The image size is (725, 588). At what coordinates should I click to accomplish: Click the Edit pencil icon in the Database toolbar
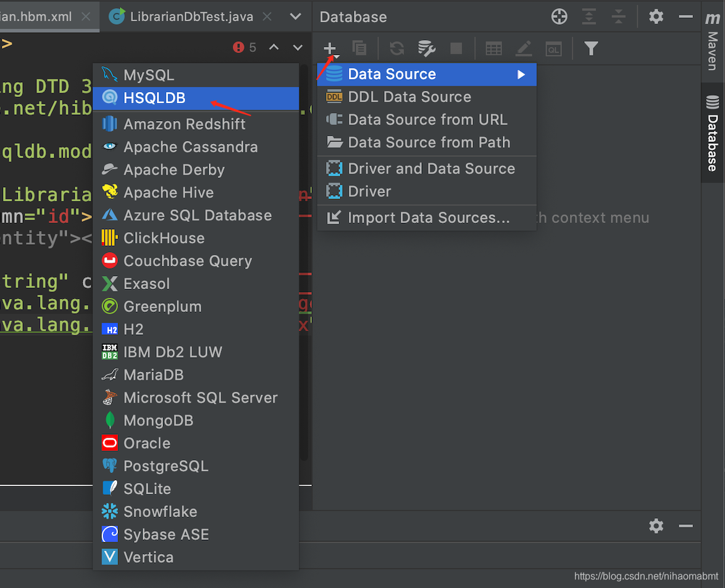(524, 48)
